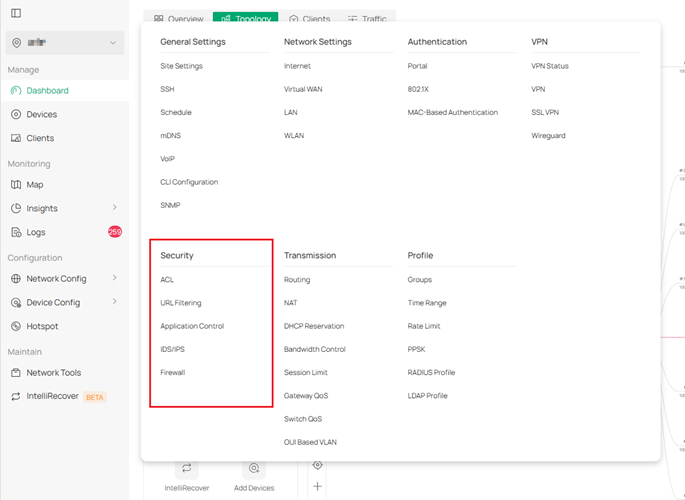
Task: Open Application Control
Action: [x=192, y=326]
